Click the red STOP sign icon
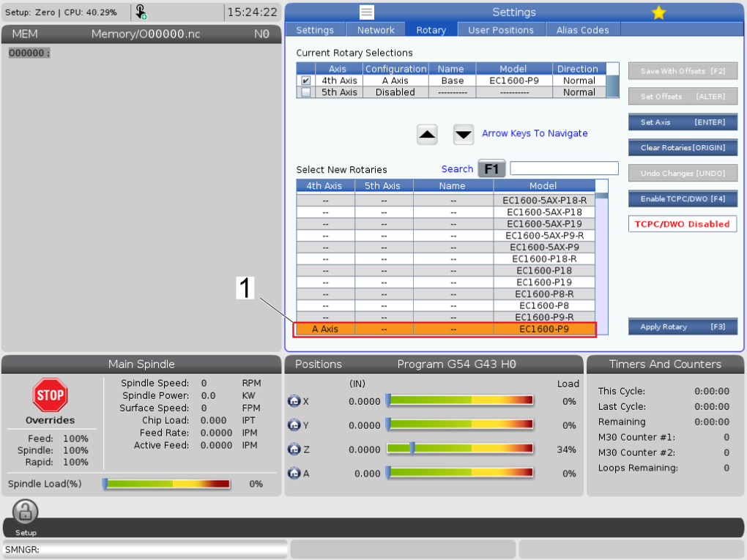747x560 pixels. tap(50, 395)
